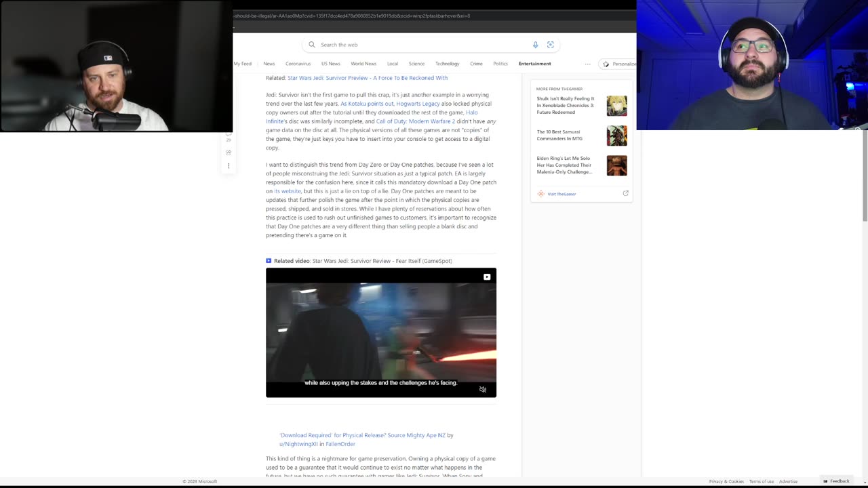Switch to the Crime tab
Viewport: 868px width, 488px height.
coord(476,64)
